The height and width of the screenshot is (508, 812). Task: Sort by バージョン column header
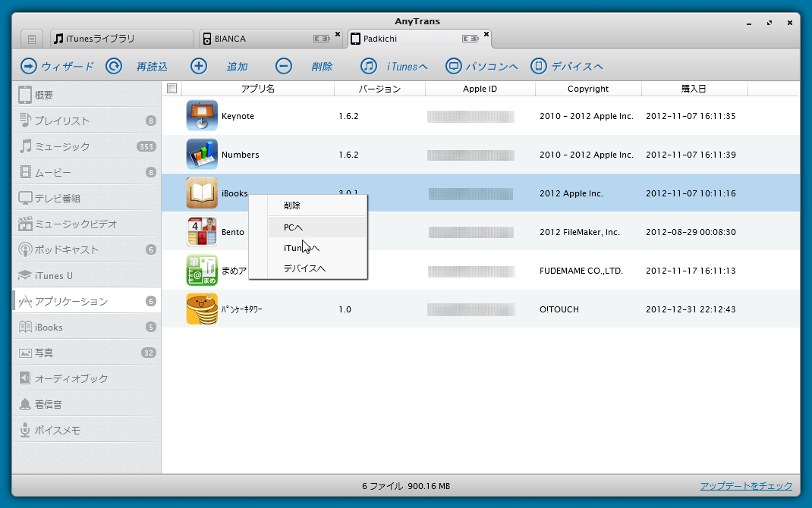[379, 89]
